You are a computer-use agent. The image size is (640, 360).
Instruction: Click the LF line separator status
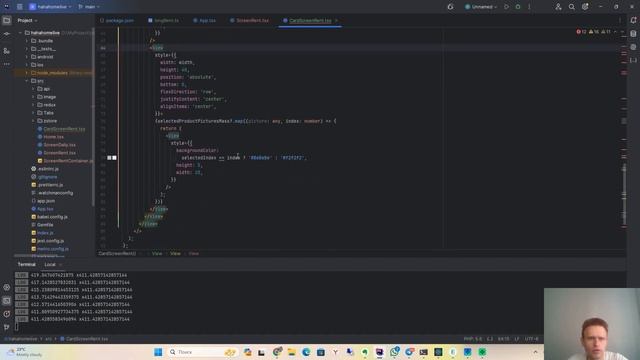[x=516, y=339]
